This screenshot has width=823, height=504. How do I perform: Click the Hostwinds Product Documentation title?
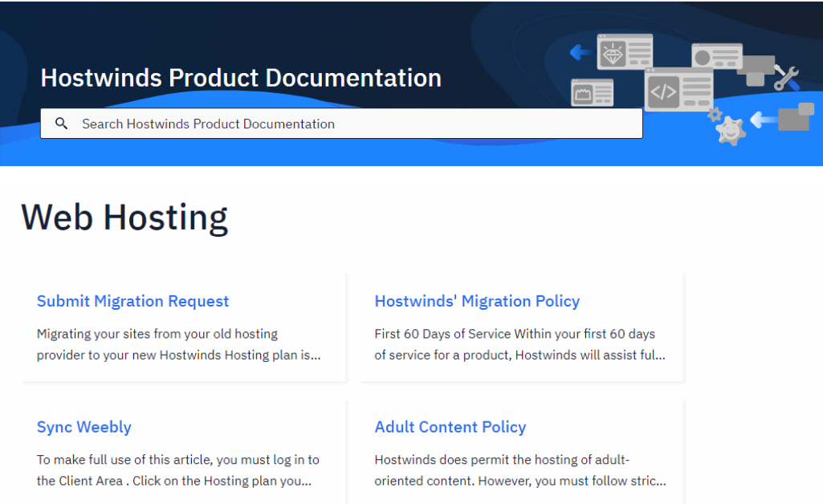coord(241,78)
